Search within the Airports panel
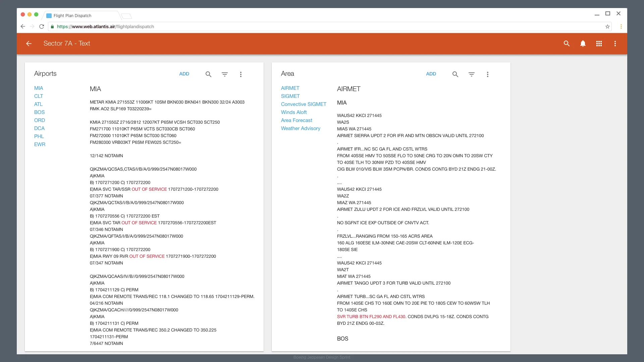Image resolution: width=644 pixels, height=362 pixels. pyautogui.click(x=208, y=74)
